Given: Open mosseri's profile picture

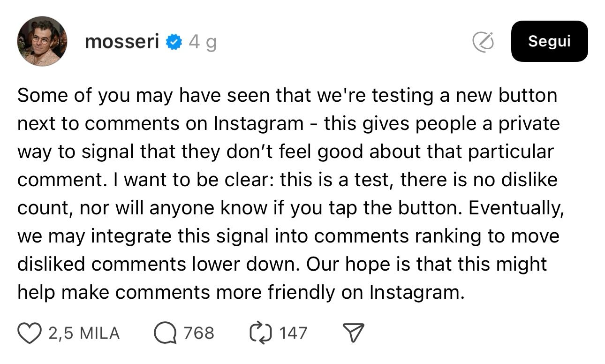Looking at the screenshot, I should (42, 41).
